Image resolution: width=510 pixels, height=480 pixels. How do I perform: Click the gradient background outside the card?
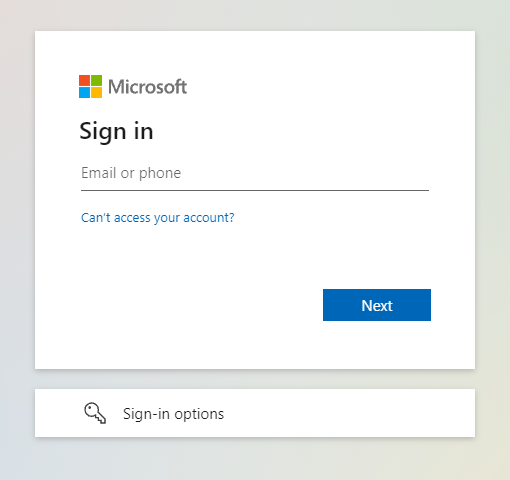tap(17, 233)
